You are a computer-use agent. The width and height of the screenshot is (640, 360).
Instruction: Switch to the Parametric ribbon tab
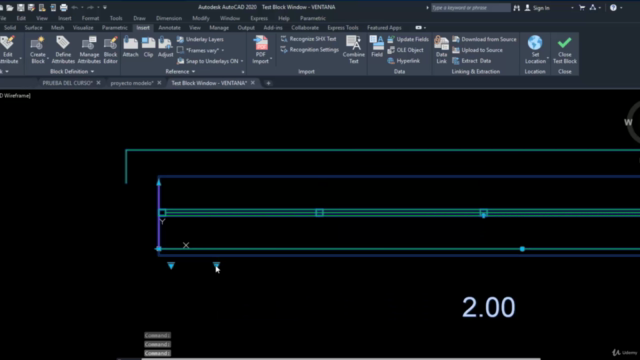point(114,28)
